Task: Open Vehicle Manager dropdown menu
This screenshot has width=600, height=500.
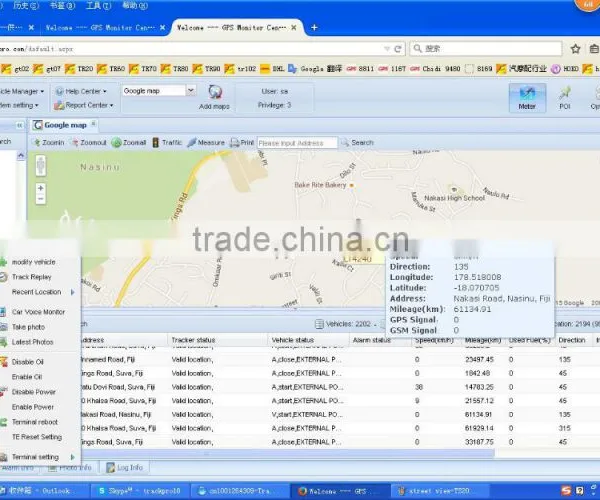Action: [22, 91]
